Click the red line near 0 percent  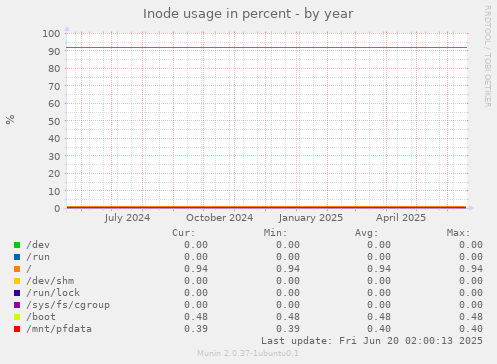click(267, 207)
